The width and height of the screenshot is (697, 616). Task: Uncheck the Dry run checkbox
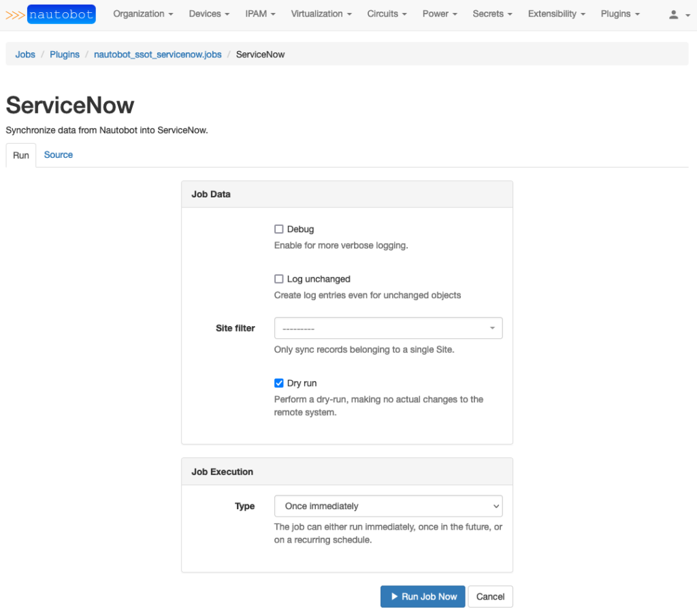pyautogui.click(x=278, y=383)
